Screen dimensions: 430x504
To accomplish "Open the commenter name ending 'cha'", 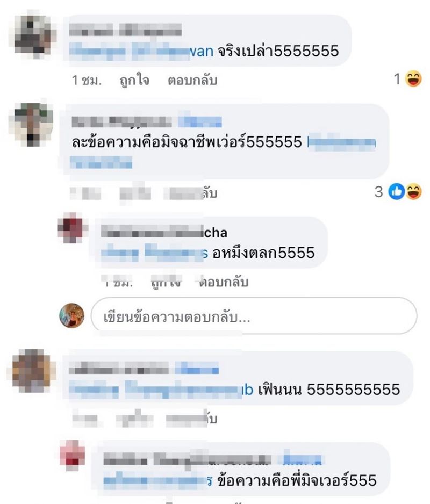I will pyautogui.click(x=164, y=233).
